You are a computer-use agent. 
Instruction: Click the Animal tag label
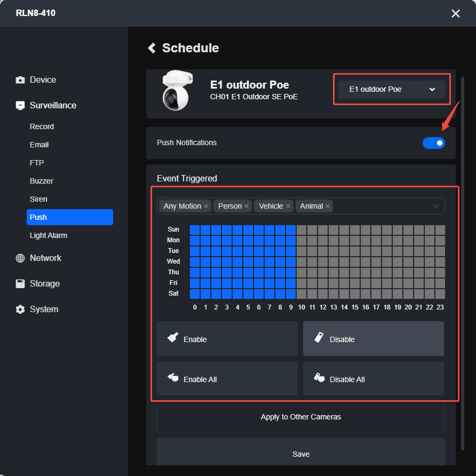tap(312, 206)
